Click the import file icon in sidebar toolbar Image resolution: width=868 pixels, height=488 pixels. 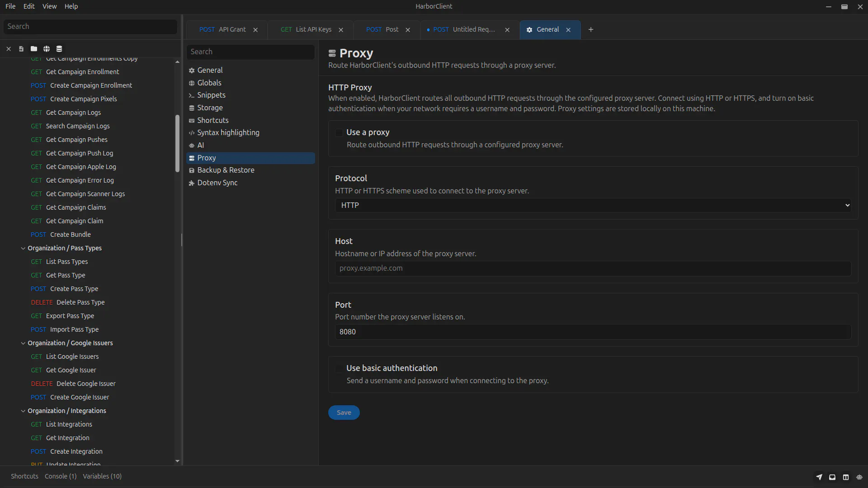(21, 49)
